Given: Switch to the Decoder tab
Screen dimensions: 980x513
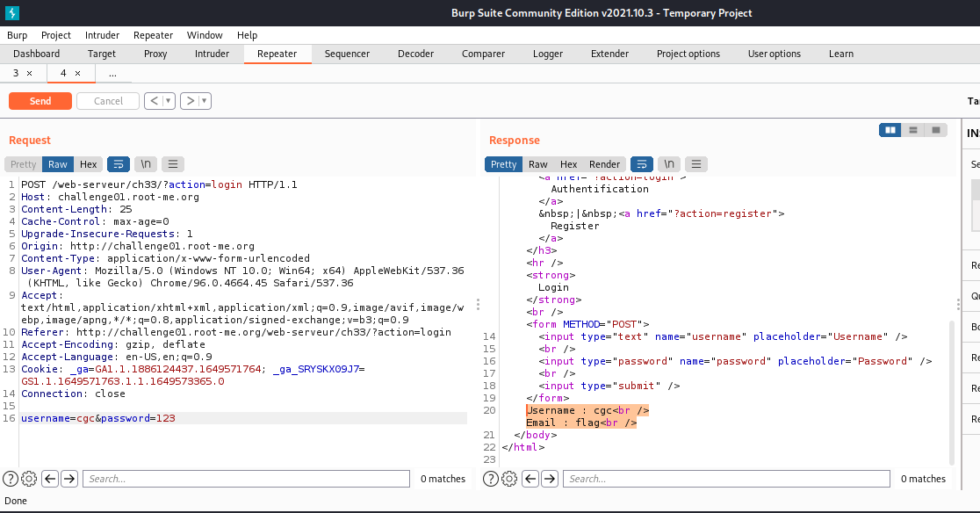Looking at the screenshot, I should [x=415, y=54].
